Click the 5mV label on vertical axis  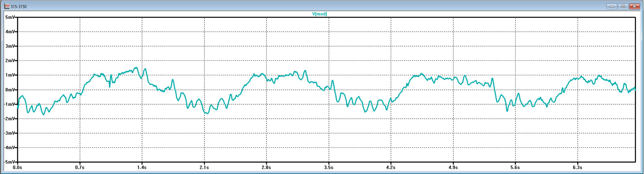click(x=10, y=17)
